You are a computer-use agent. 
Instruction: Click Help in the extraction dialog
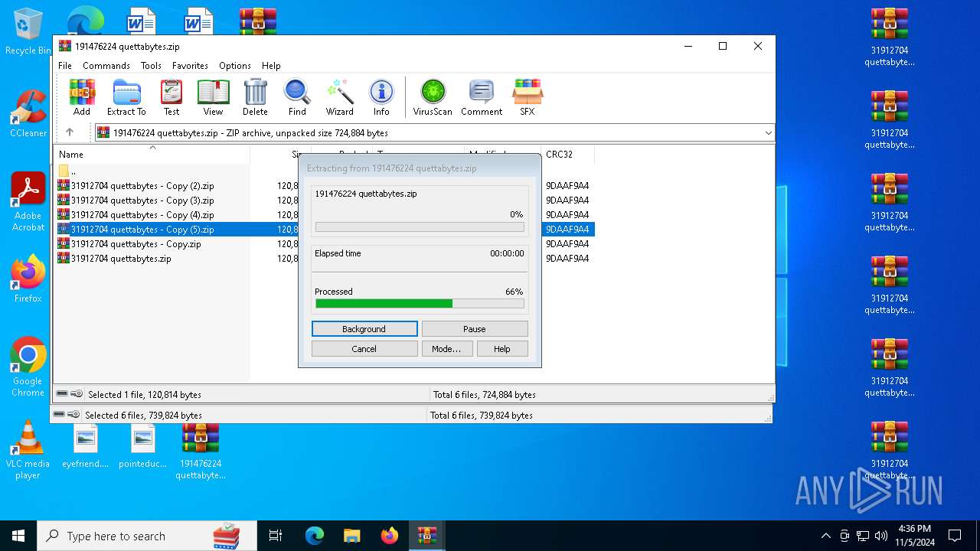tap(502, 349)
